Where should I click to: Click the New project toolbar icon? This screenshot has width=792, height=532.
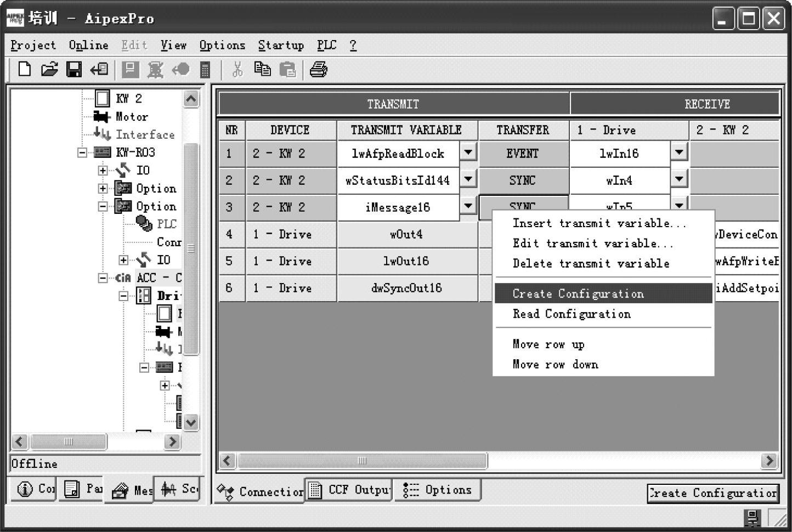tap(24, 69)
